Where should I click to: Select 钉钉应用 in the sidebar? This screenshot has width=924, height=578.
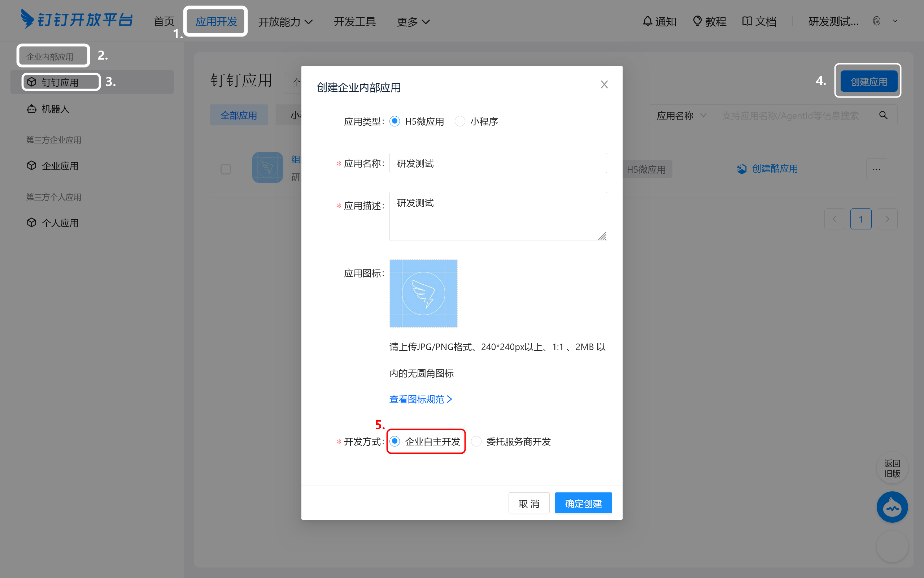pos(92,82)
